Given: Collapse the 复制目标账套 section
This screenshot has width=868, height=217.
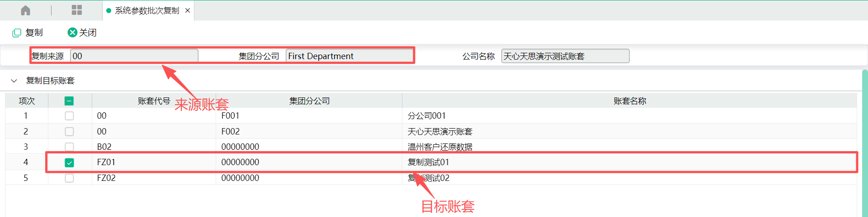Looking at the screenshot, I should [x=14, y=81].
